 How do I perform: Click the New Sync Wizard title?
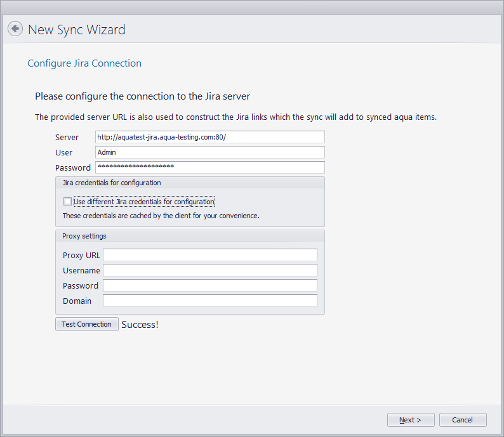77,30
